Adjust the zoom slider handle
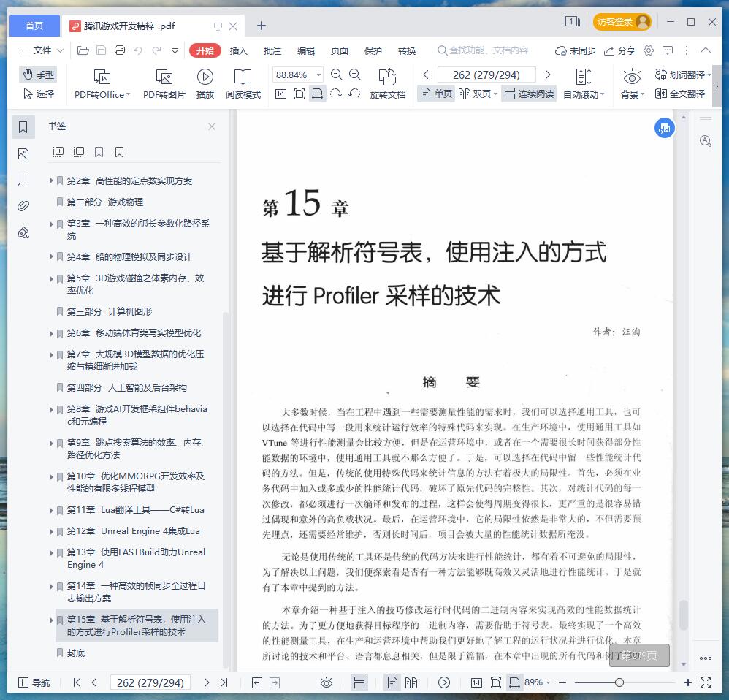The width and height of the screenshot is (729, 700). 619,682
